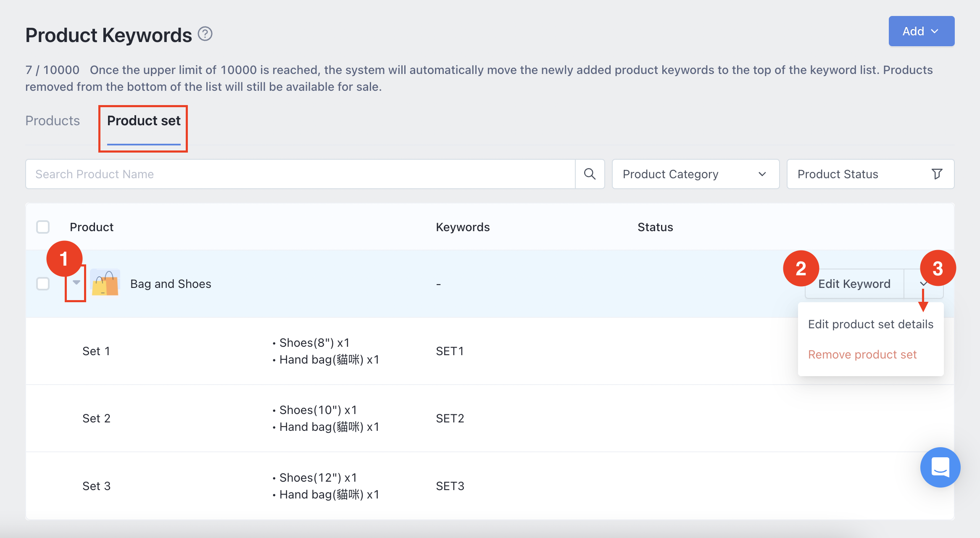Click the help question mark icon
980x538 pixels.
coord(205,34)
